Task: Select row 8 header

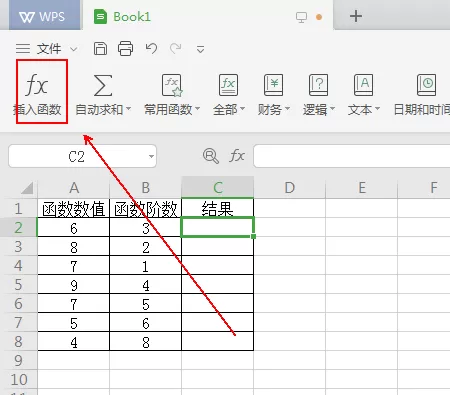Action: click(x=19, y=341)
